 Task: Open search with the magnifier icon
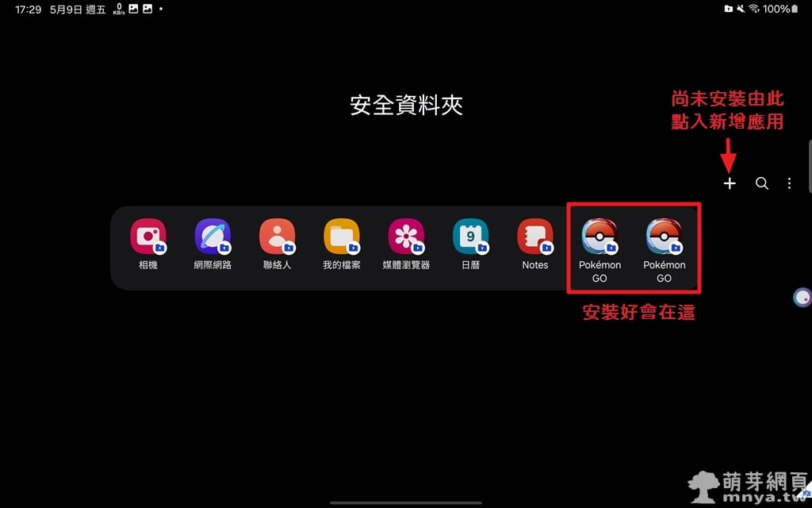[762, 183]
